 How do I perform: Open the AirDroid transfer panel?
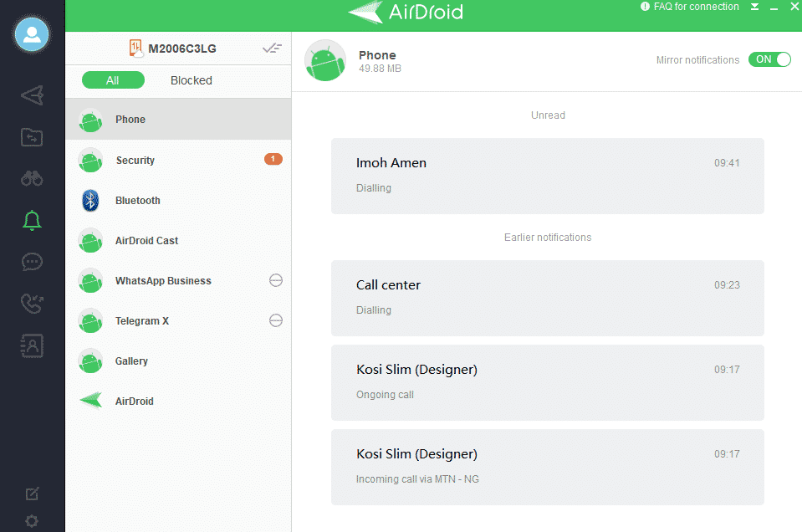(31, 95)
